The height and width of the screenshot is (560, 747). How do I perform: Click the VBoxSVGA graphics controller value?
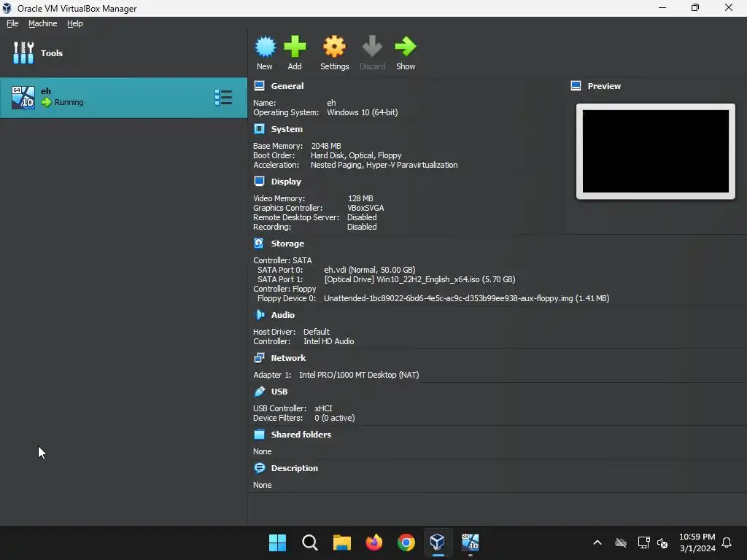(365, 208)
